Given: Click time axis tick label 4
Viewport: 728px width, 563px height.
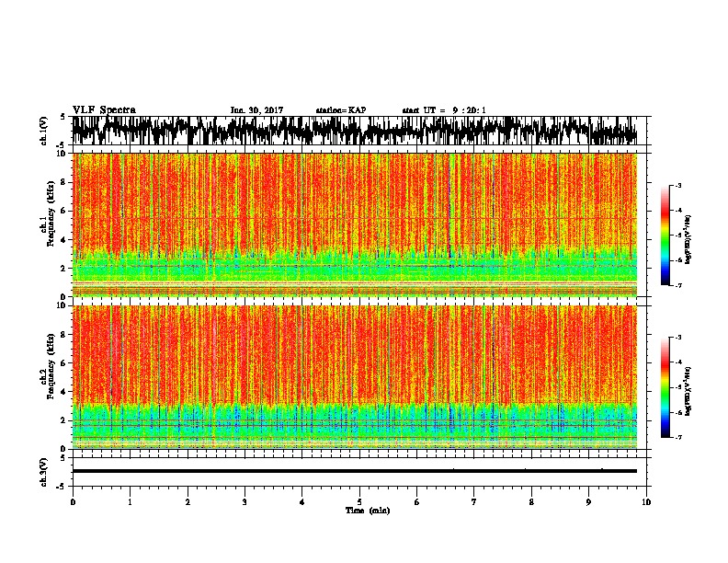Looking at the screenshot, I should tap(301, 502).
